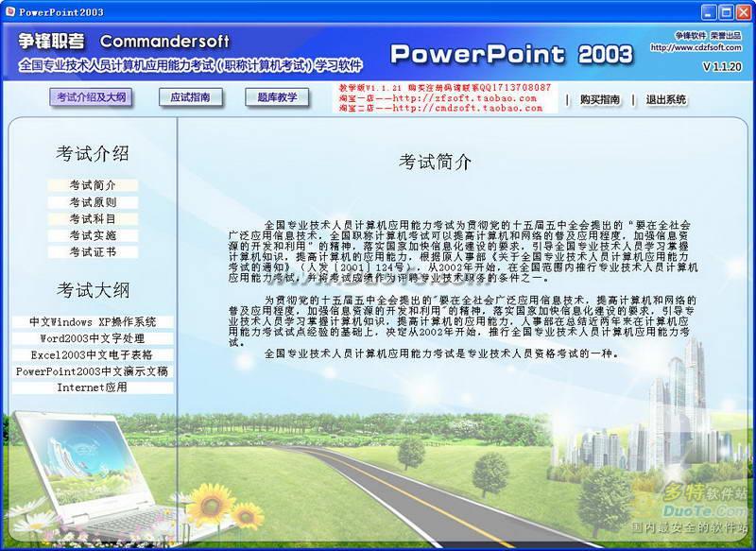Click the PowerPoint 2003 banner title
The width and height of the screenshot is (756, 551).
point(511,55)
